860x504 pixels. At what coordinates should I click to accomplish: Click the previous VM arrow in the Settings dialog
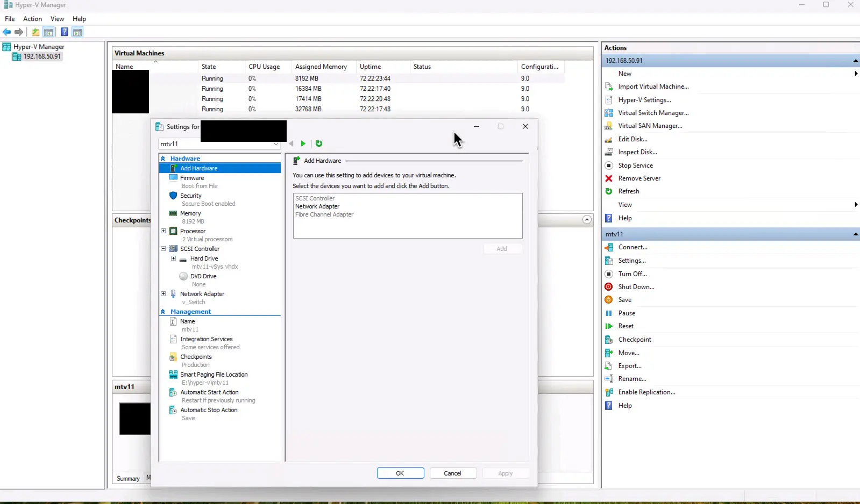[x=291, y=143]
